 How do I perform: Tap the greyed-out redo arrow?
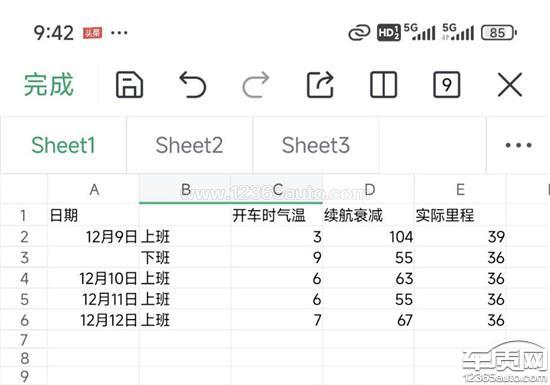[256, 85]
